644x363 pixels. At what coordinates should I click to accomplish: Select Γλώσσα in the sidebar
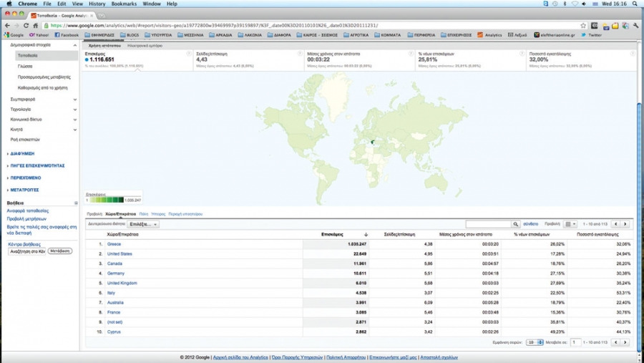pos(26,65)
